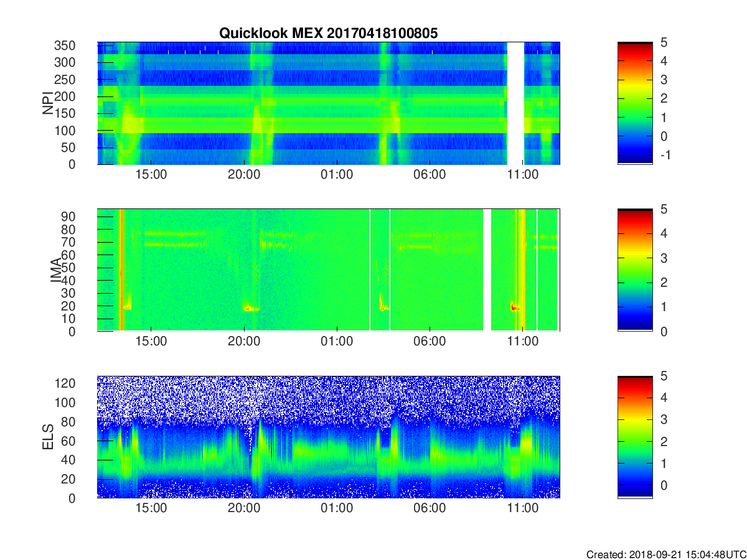
Task: Click "20:00" under the ELS plot
Action: click(x=244, y=508)
